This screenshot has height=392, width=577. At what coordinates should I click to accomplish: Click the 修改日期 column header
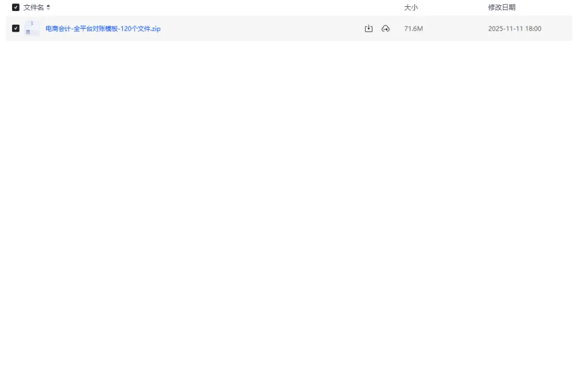tap(501, 7)
